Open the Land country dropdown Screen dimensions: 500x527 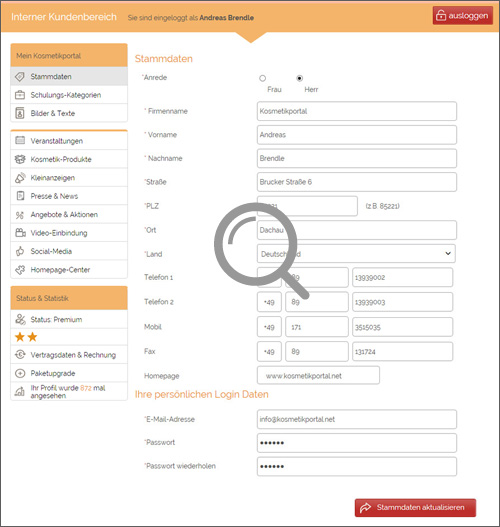click(356, 253)
